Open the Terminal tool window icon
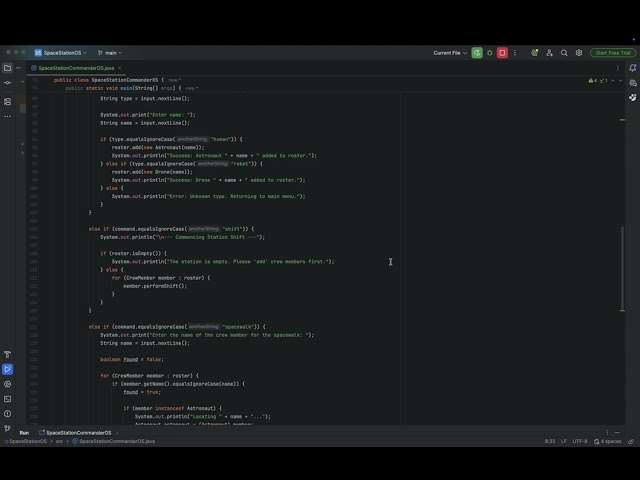 click(x=7, y=399)
